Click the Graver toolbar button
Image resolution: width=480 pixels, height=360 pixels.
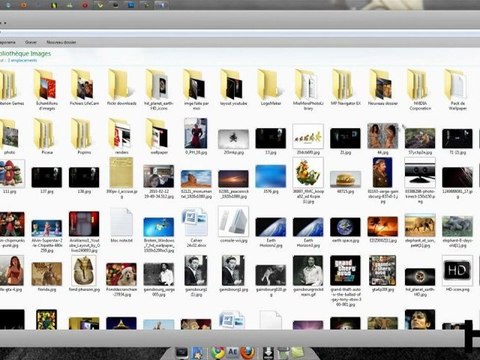[31, 42]
